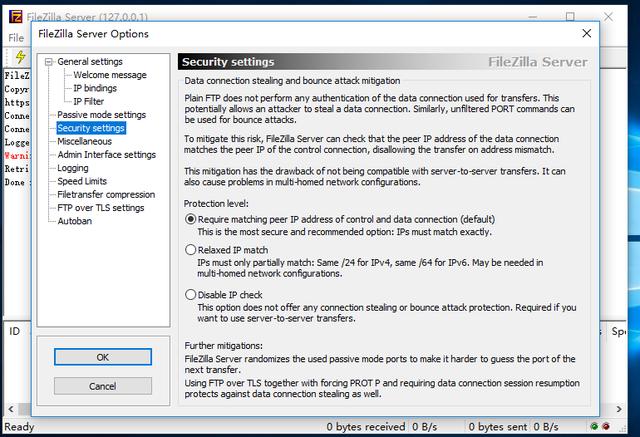Screen dimensions: 640x437
Task: Confirm options with OK button
Action: (x=103, y=357)
